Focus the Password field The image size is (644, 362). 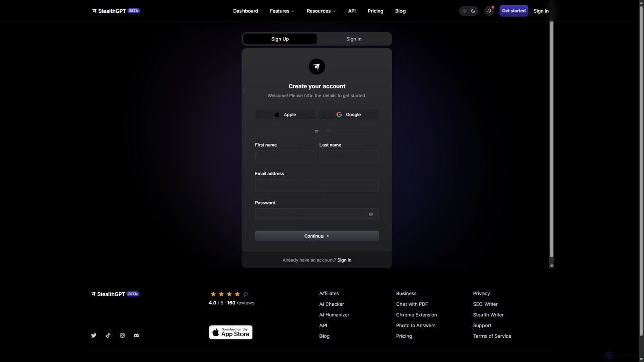tap(317, 214)
